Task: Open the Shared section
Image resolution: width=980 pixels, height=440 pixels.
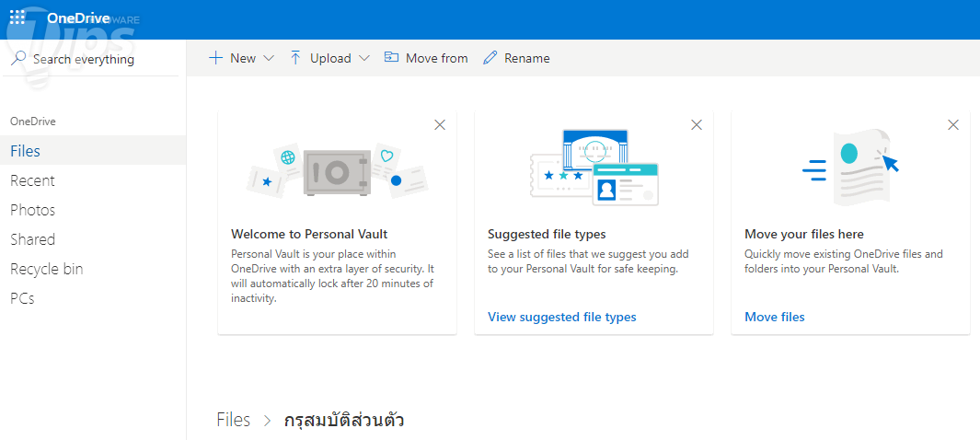Action: [32, 239]
